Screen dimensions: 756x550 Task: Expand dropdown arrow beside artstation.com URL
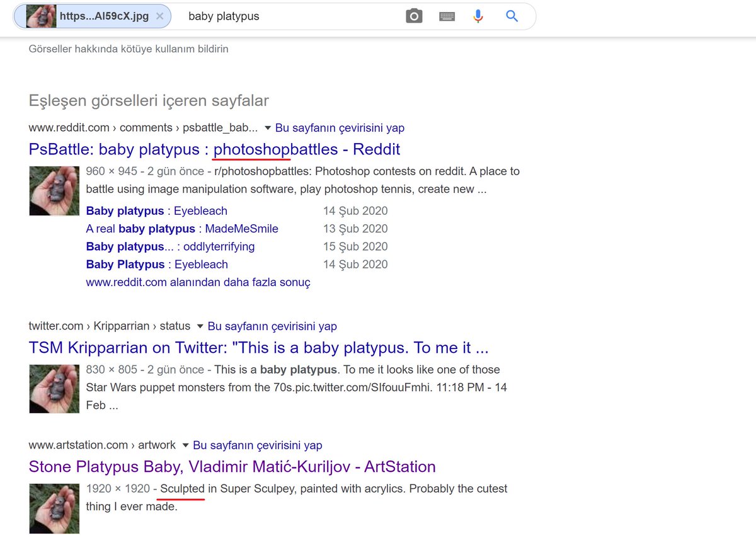[x=185, y=445]
